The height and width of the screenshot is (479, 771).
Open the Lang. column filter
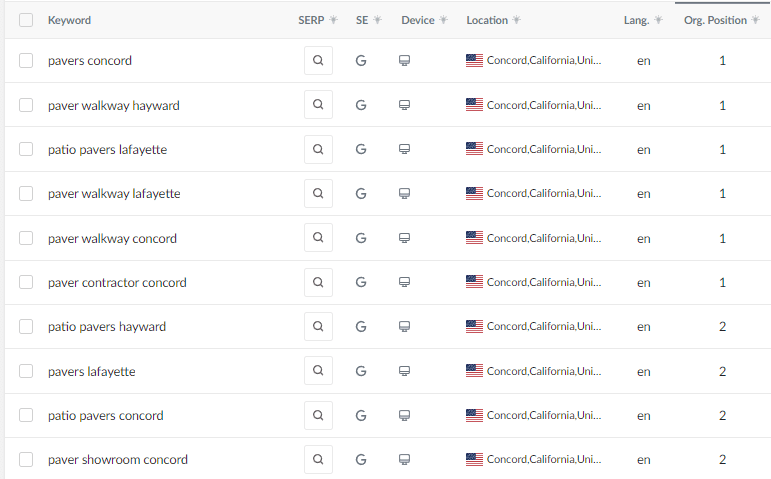point(658,20)
